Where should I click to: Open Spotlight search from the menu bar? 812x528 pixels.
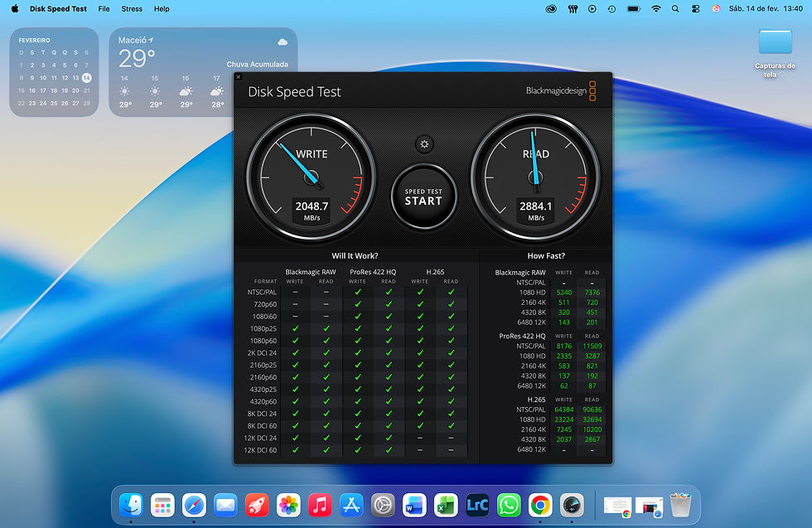pos(674,8)
